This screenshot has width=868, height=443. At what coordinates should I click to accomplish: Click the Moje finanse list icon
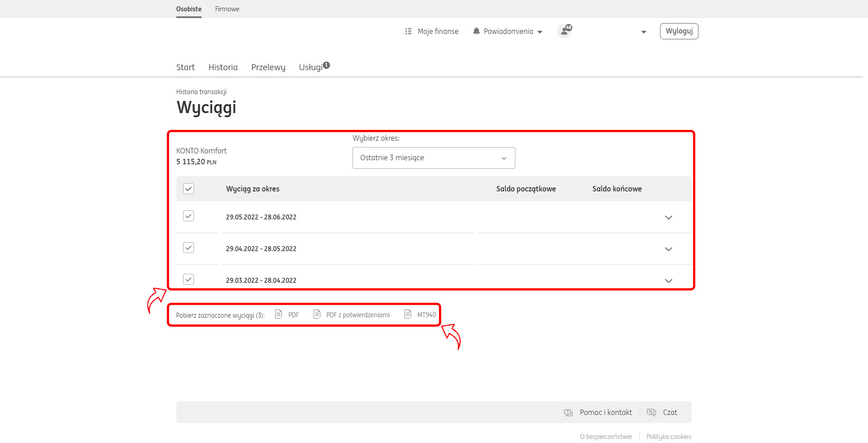[408, 31]
